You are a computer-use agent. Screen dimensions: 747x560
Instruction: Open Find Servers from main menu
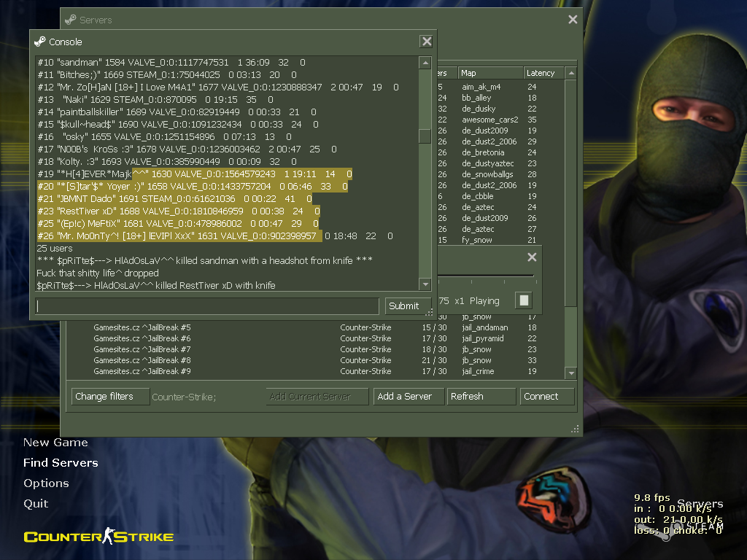tap(61, 463)
